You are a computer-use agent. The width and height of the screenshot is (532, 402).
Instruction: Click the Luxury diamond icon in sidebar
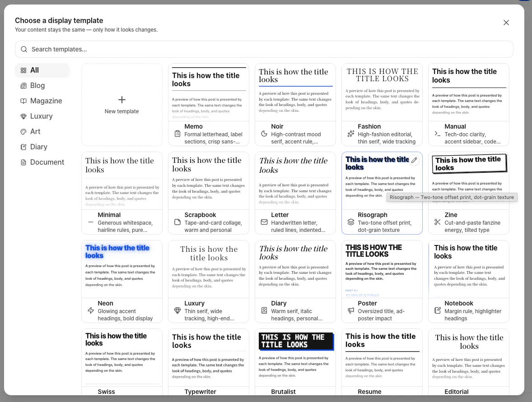click(23, 116)
